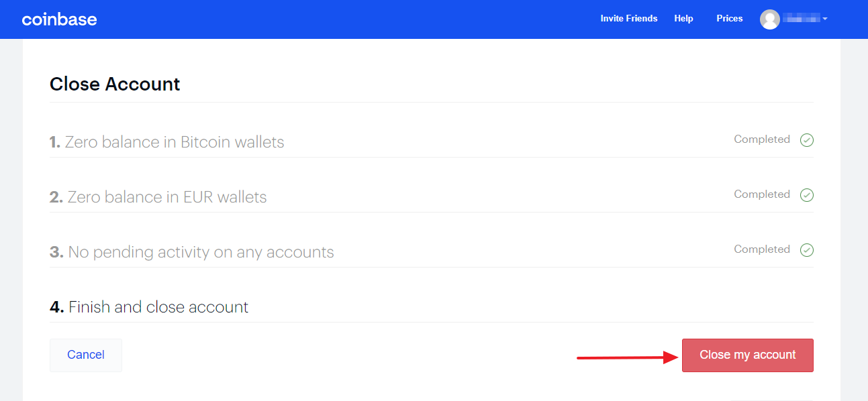Cancel the account closure
This screenshot has width=868, height=401.
[x=85, y=354]
